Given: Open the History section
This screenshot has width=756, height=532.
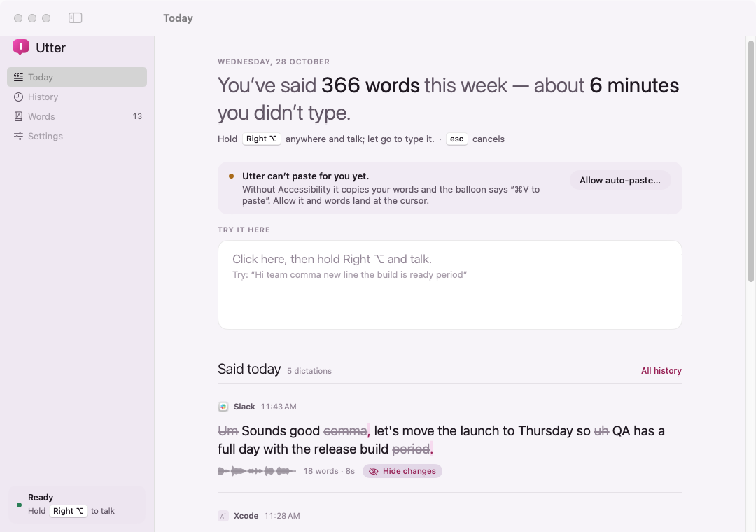Looking at the screenshot, I should [x=77, y=97].
